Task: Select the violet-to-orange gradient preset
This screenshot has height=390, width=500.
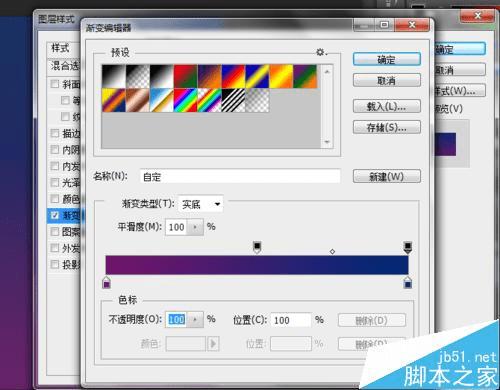Action: (x=209, y=77)
